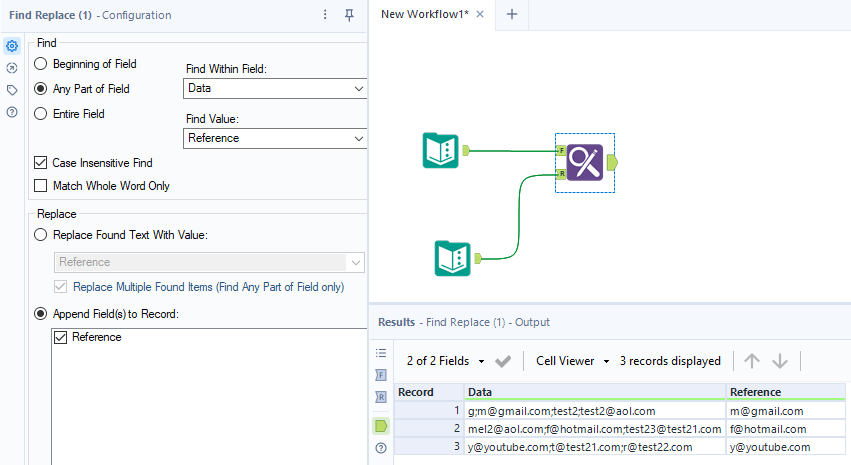Click Reference cell f@hotmail.com
Viewport: 851px width, 465px height.
click(x=786, y=429)
